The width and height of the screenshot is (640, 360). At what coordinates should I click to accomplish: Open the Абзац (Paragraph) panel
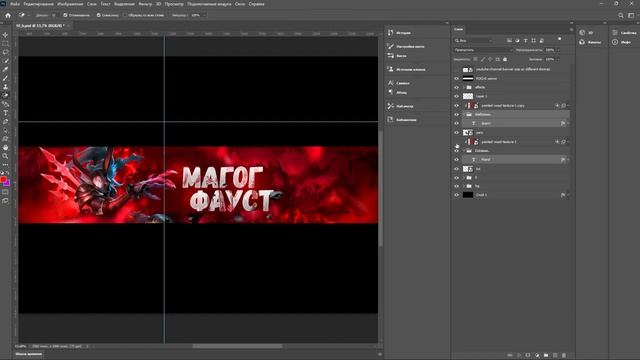pyautogui.click(x=397, y=93)
